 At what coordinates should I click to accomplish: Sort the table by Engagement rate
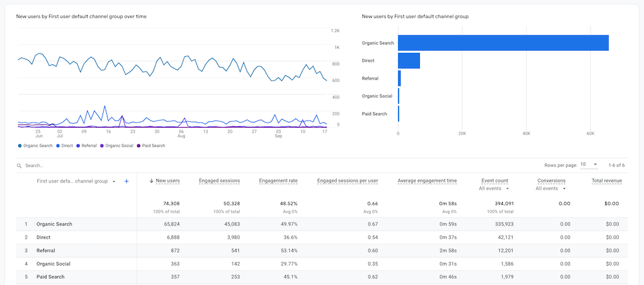278,181
